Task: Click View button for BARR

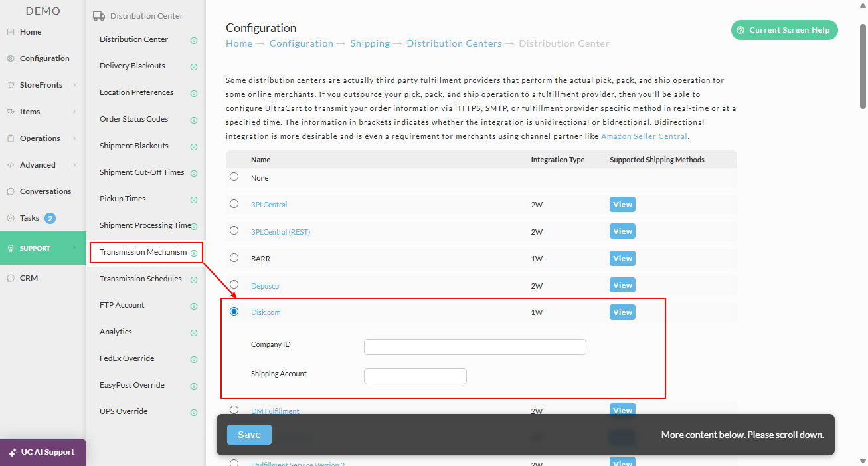Action: [x=622, y=258]
